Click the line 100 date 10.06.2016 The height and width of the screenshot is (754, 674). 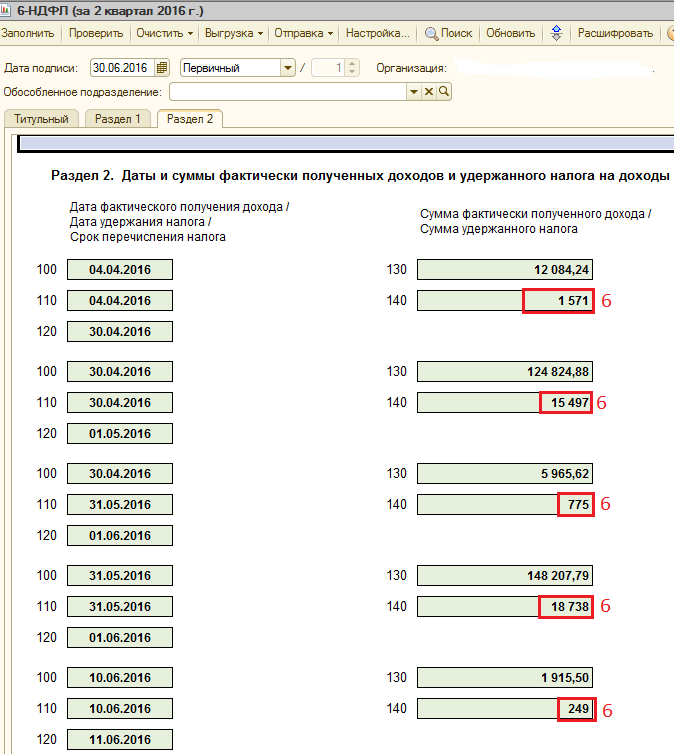pos(120,678)
